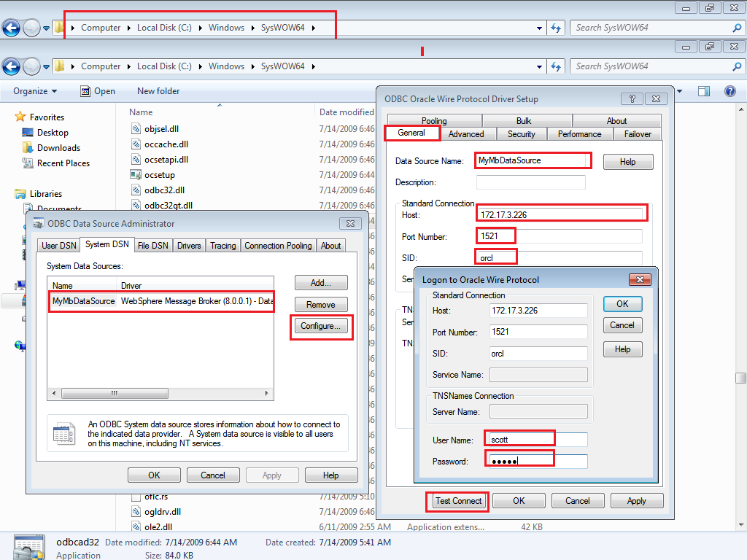Screen dimensions: 747x560
Task: Open Connection Pooling tab
Action: coord(278,245)
